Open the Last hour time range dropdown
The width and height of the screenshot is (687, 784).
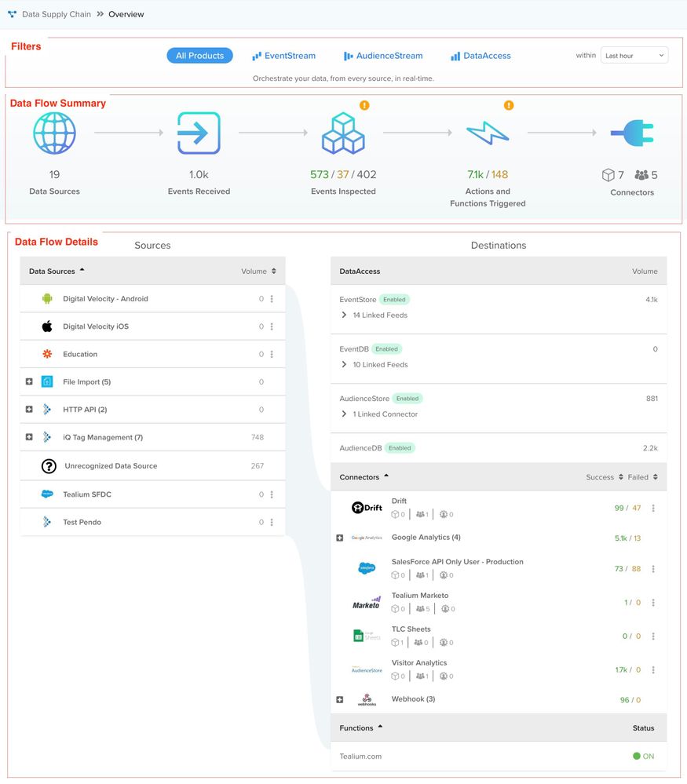634,56
